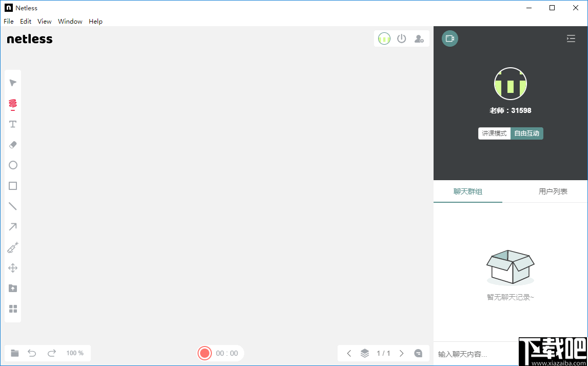Choose the red pencil drawing tool
The height and width of the screenshot is (366, 588).
pos(13,105)
